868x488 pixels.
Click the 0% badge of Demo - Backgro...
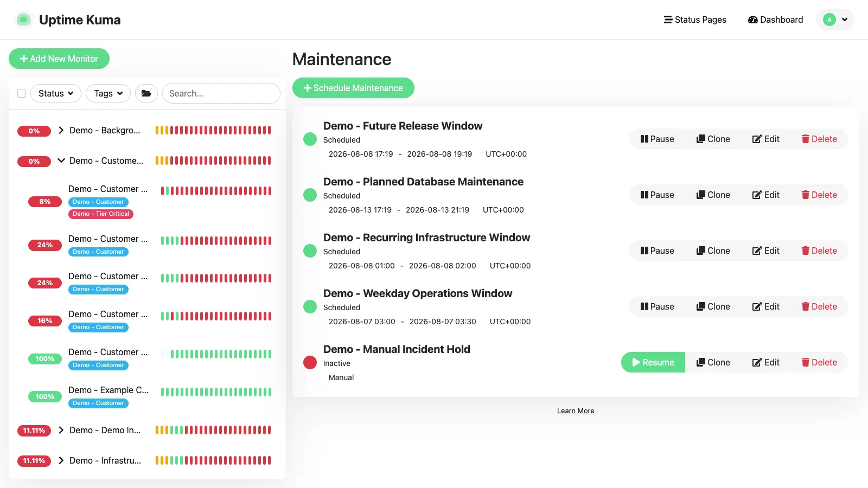tap(34, 131)
